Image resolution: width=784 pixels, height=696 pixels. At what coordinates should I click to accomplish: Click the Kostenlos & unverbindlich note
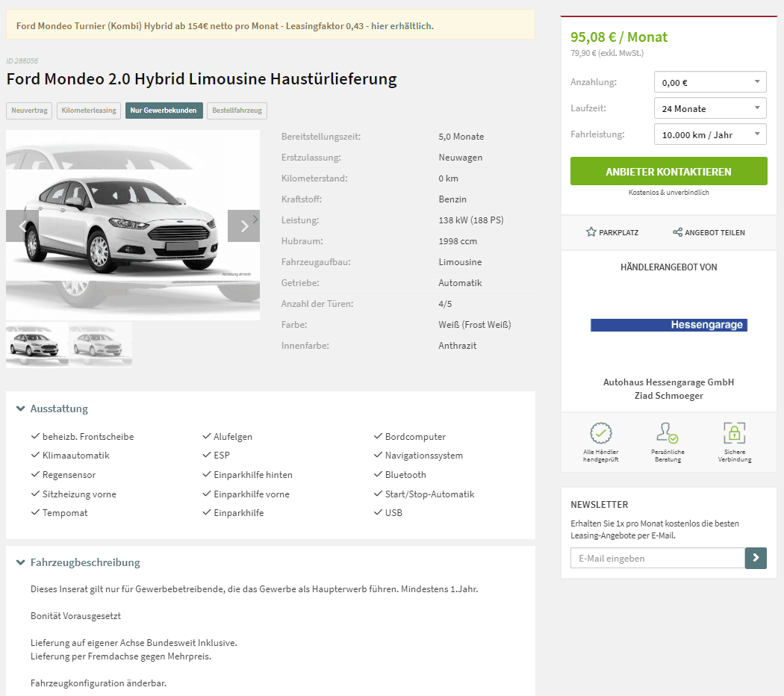point(668,193)
